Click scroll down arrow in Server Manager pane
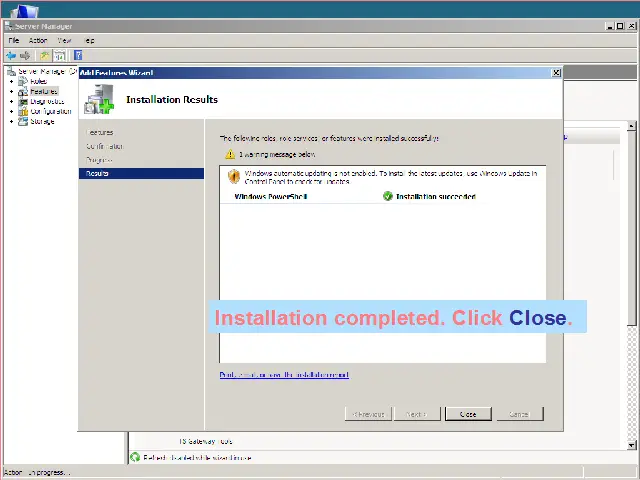 click(x=631, y=445)
